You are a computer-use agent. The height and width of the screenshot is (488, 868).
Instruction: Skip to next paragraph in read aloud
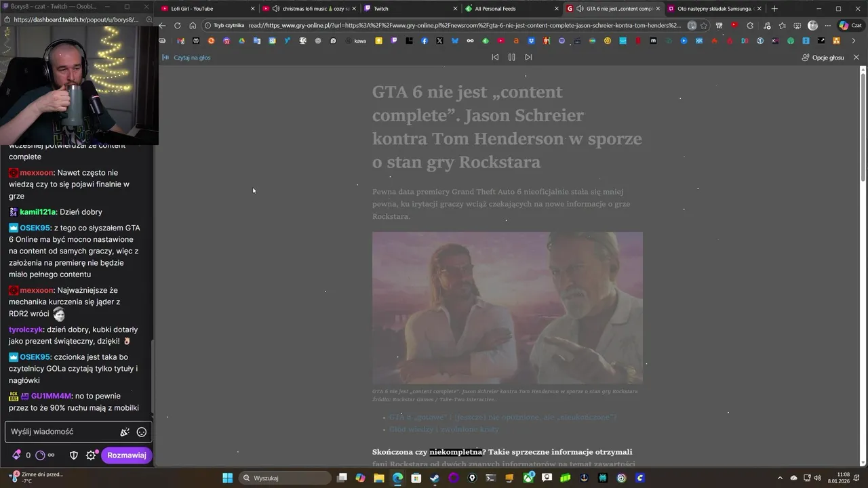pyautogui.click(x=528, y=58)
